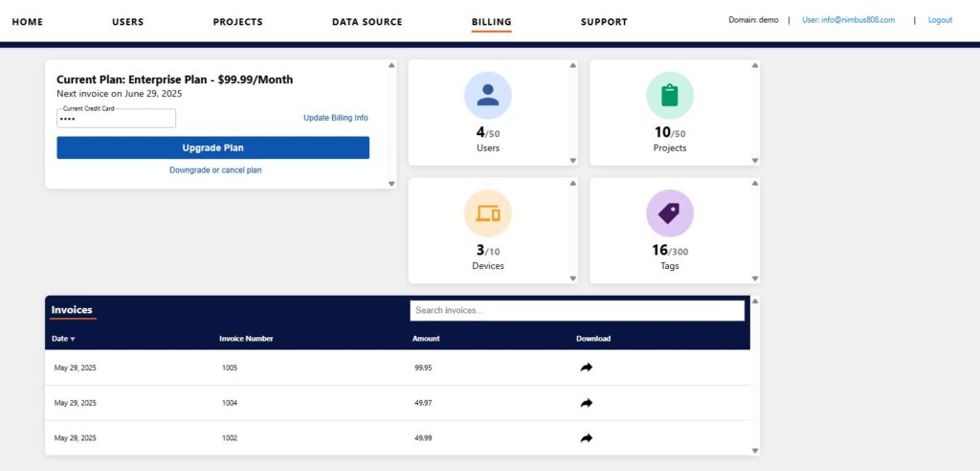Screen dimensions: 980x471
Task: Click the Search invoices field
Action: click(577, 310)
